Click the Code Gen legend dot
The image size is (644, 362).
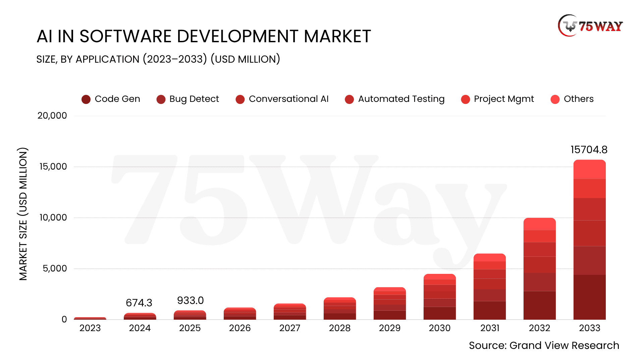tap(86, 99)
